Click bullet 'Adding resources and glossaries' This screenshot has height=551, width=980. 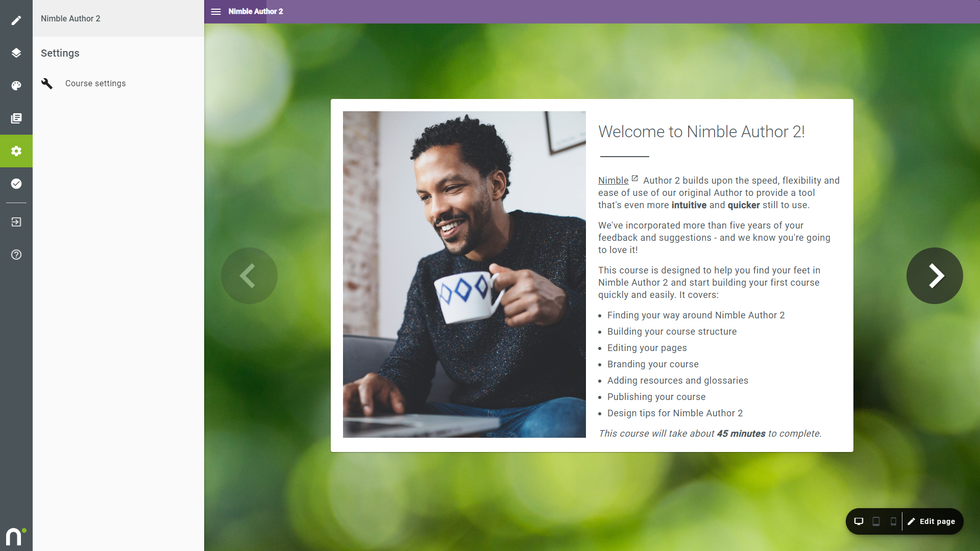pos(677,381)
